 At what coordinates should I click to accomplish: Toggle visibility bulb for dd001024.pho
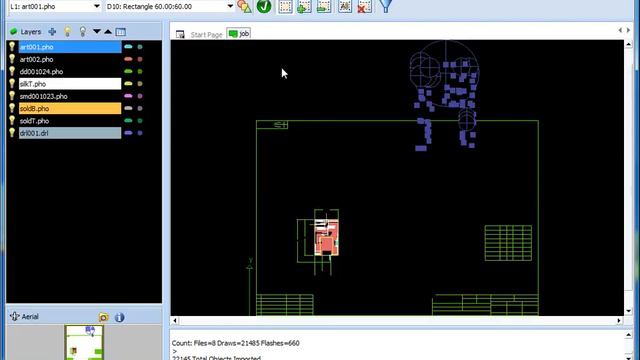pos(12,71)
